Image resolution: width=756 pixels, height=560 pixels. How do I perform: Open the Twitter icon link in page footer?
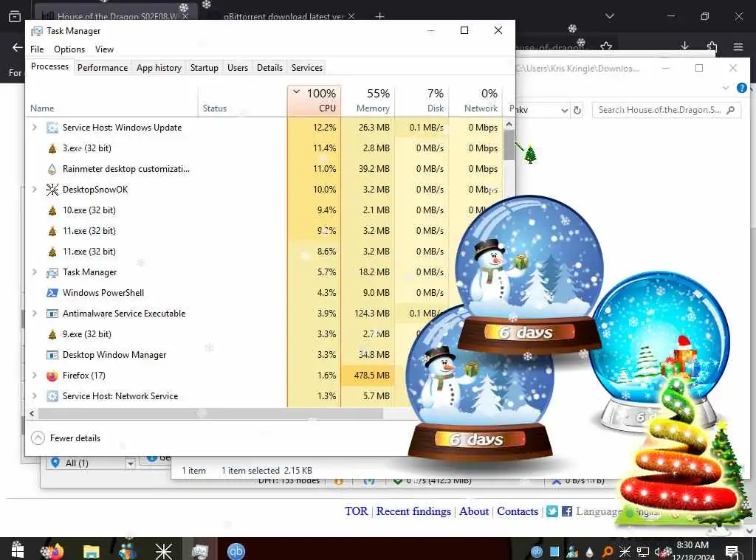tap(552, 511)
